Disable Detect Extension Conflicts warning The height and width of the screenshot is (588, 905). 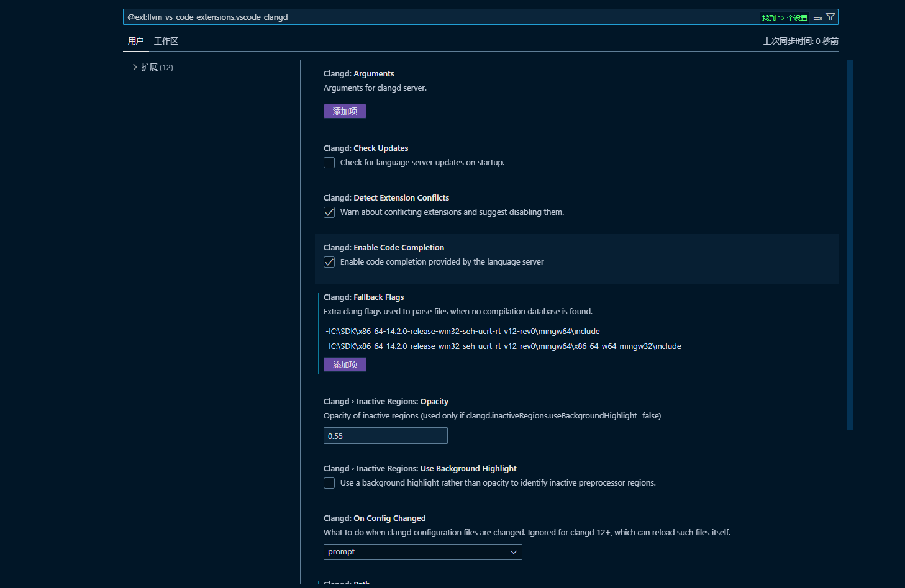pyautogui.click(x=329, y=212)
